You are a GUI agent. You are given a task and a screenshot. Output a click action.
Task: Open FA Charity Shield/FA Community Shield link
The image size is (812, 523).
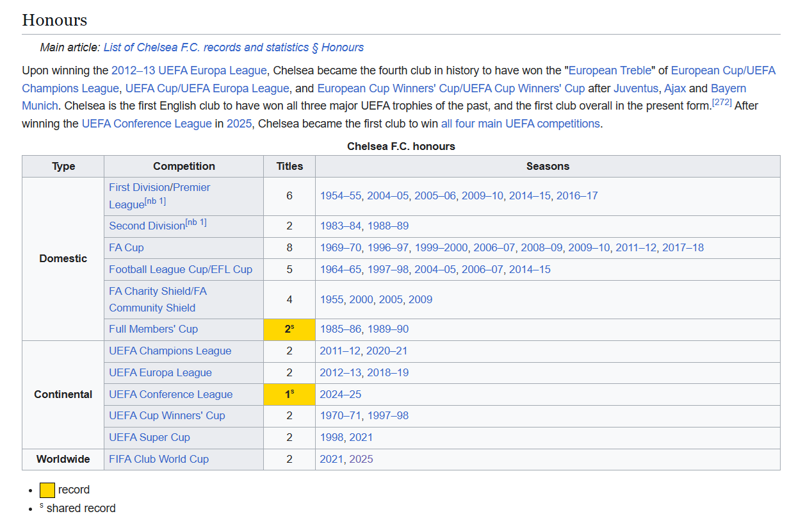coord(158,299)
